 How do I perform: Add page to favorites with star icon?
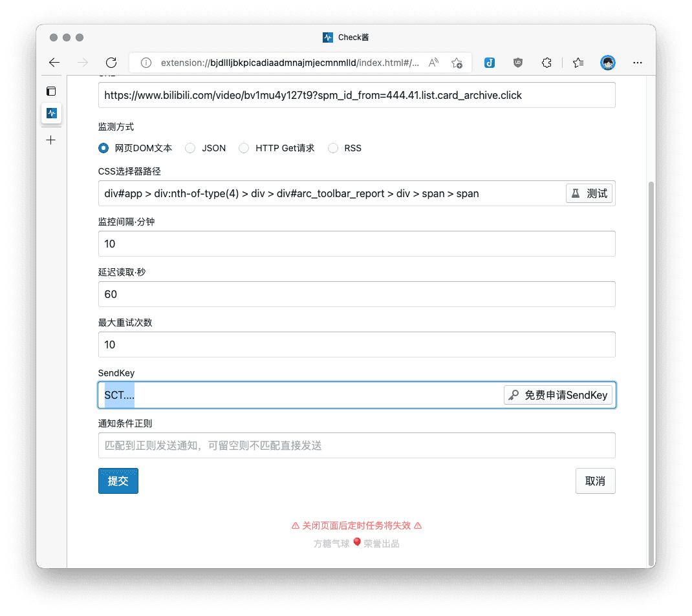457,63
